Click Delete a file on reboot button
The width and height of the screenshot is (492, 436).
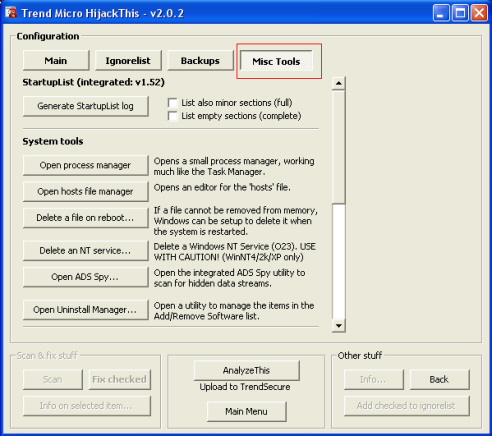(85, 218)
